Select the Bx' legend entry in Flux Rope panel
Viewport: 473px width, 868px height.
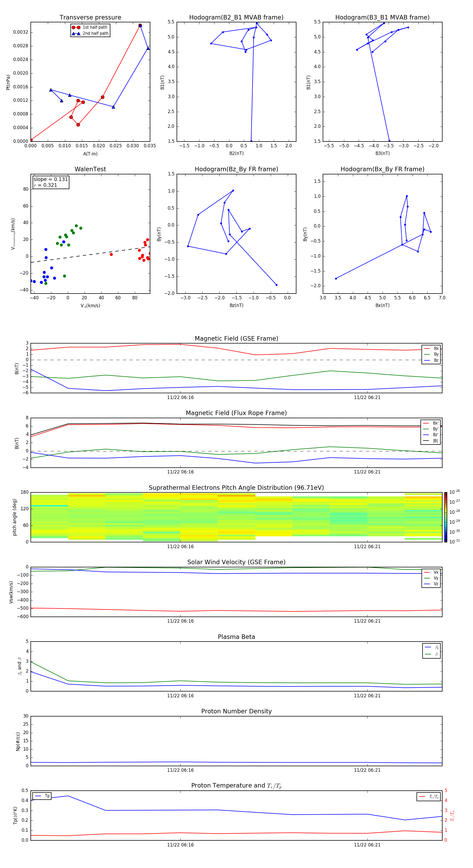pos(431,423)
